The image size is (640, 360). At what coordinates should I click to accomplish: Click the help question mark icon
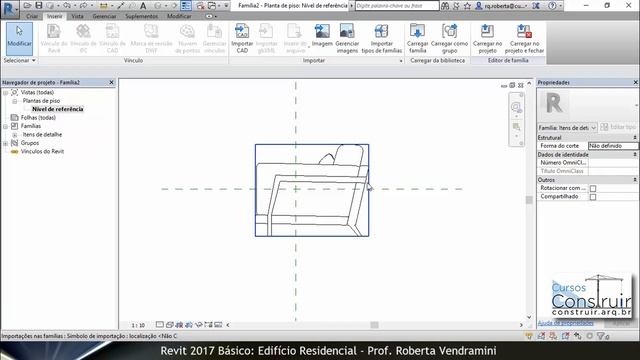point(552,6)
